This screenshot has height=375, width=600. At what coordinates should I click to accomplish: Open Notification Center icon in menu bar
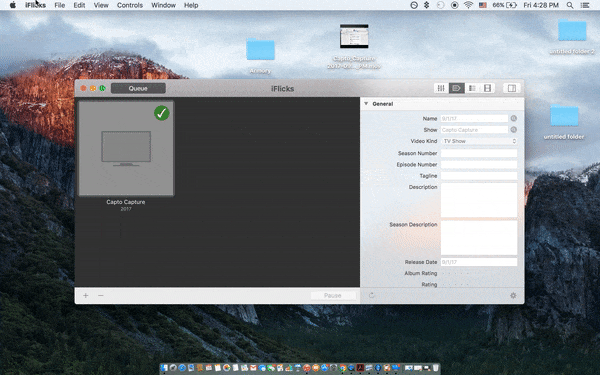tap(585, 5)
